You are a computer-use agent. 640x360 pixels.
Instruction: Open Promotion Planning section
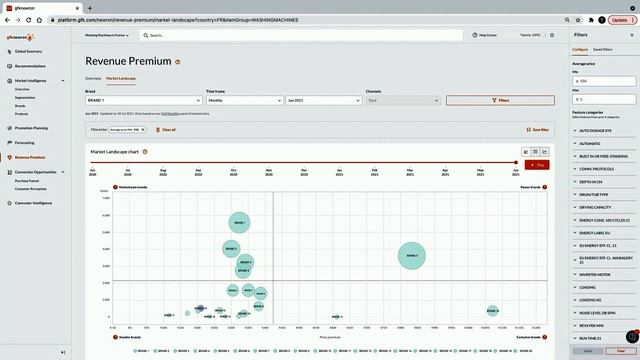(x=31, y=128)
